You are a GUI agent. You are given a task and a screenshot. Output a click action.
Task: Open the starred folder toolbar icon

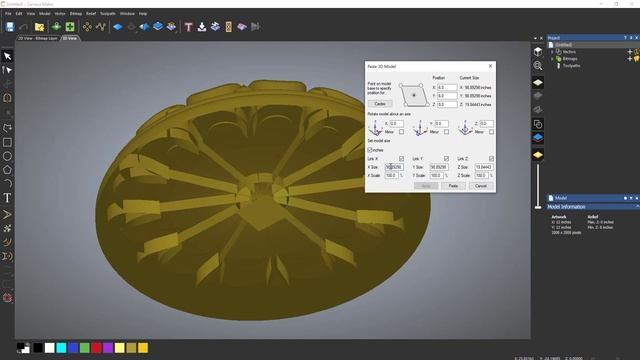tap(40, 27)
